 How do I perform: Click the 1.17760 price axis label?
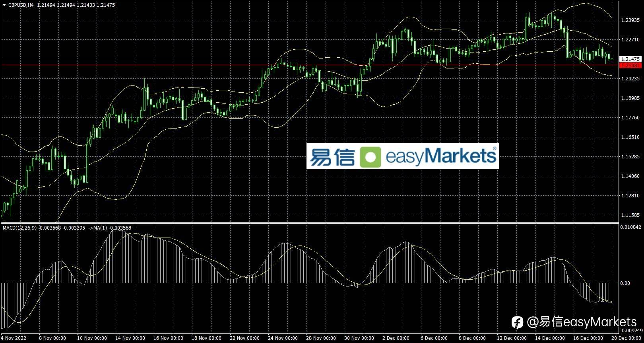[x=630, y=118]
